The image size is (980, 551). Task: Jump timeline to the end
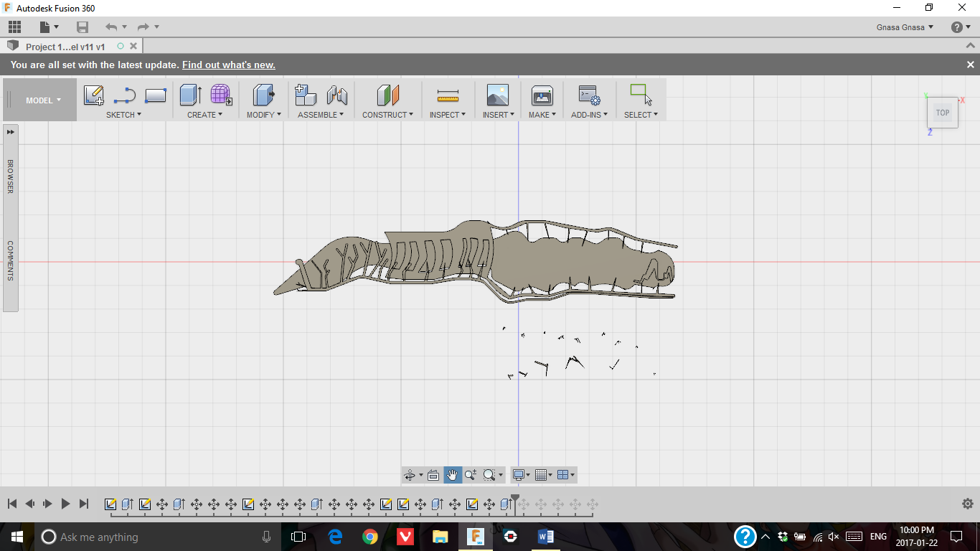tap(84, 504)
